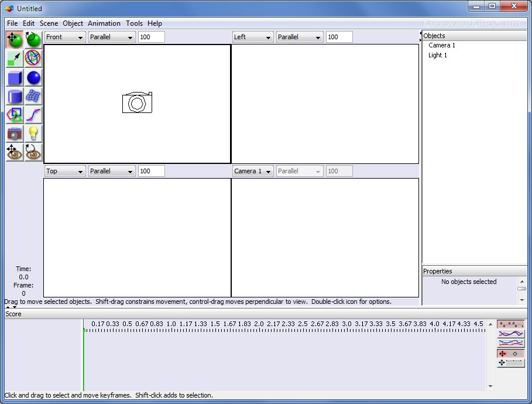The width and height of the screenshot is (532, 404).
Task: Click the Objects panel header label
Action: (434, 36)
